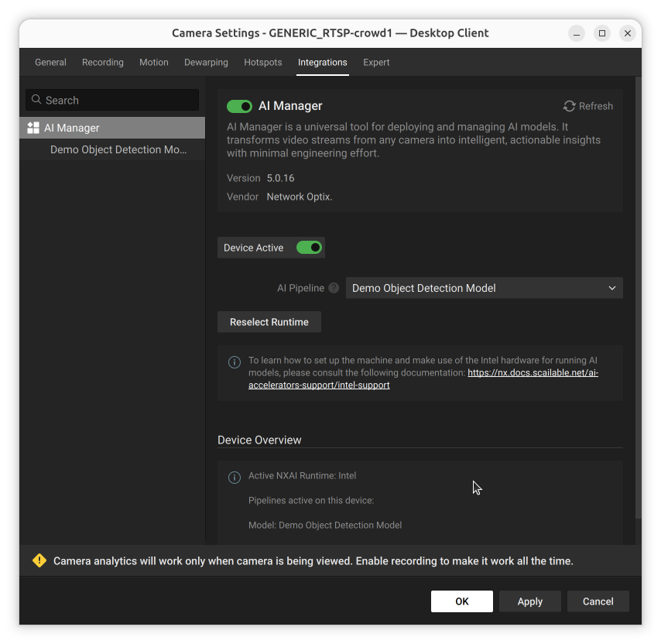The height and width of the screenshot is (644, 661).
Task: Close the Camera Settings window
Action: pos(627,33)
